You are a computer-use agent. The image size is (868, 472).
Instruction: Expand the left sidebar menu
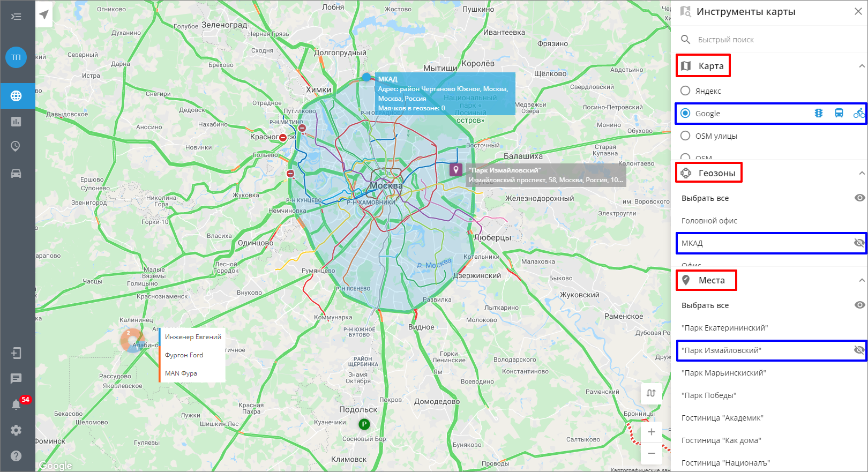16,17
